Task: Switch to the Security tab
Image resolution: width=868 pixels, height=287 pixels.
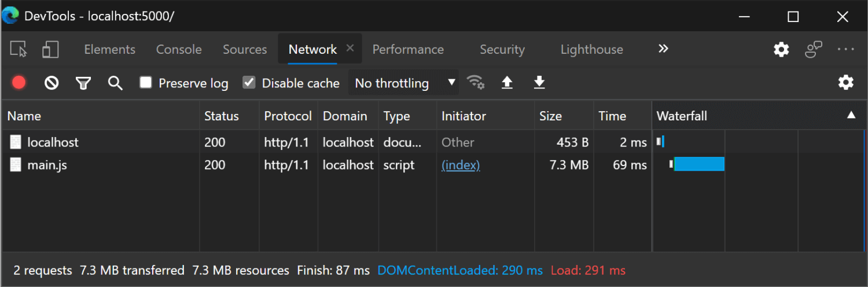Action: (502, 49)
